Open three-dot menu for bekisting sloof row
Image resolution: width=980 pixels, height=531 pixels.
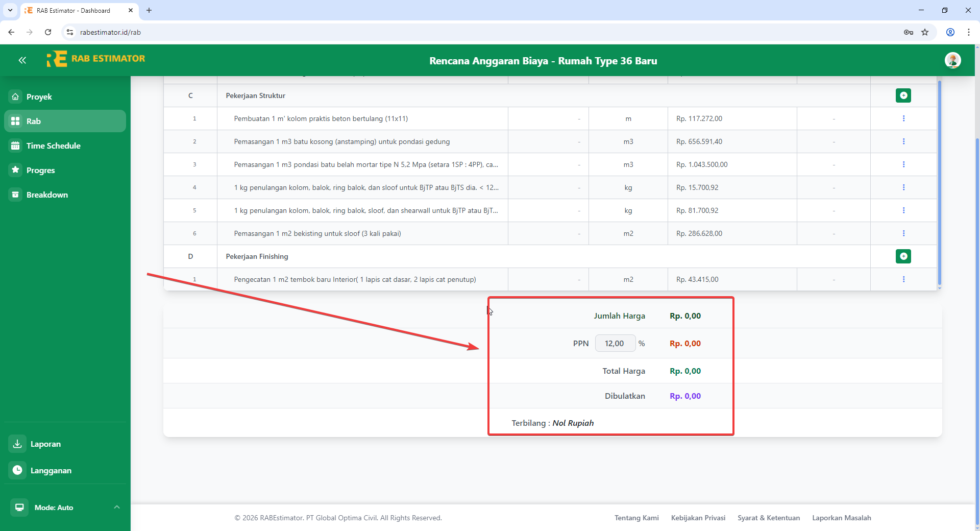903,233
